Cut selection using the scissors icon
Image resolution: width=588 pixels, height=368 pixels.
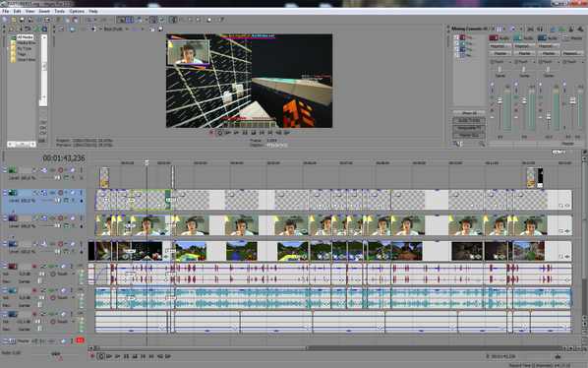tap(58, 20)
